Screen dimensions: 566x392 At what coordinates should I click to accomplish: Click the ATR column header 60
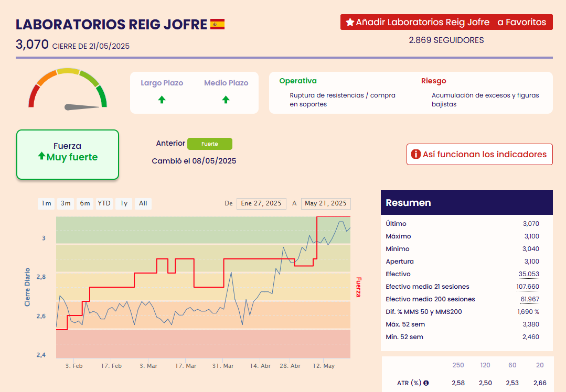pyautogui.click(x=512, y=365)
